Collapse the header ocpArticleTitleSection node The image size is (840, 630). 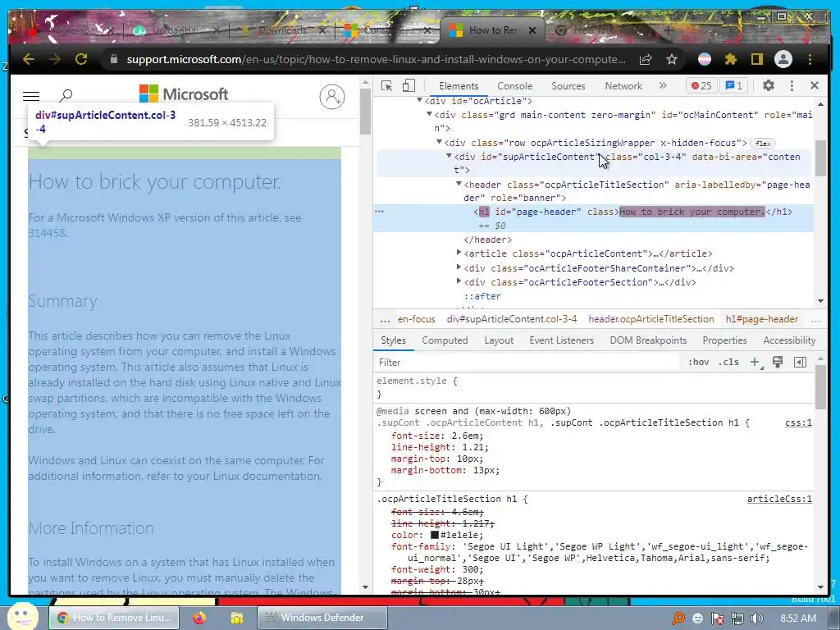point(459,185)
